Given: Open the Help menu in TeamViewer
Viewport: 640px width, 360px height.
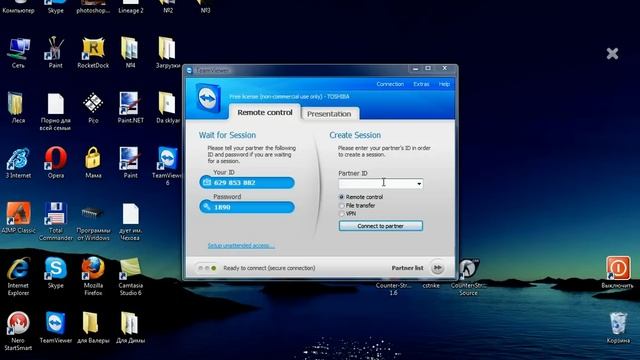Looking at the screenshot, I should [x=444, y=84].
